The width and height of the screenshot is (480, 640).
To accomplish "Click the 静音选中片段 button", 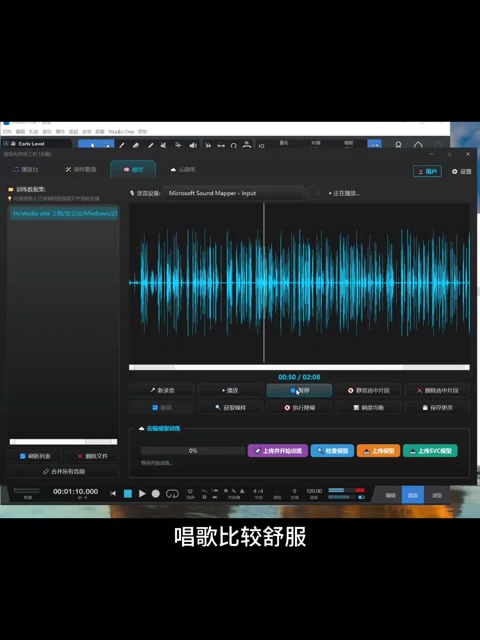I will pyautogui.click(x=368, y=390).
